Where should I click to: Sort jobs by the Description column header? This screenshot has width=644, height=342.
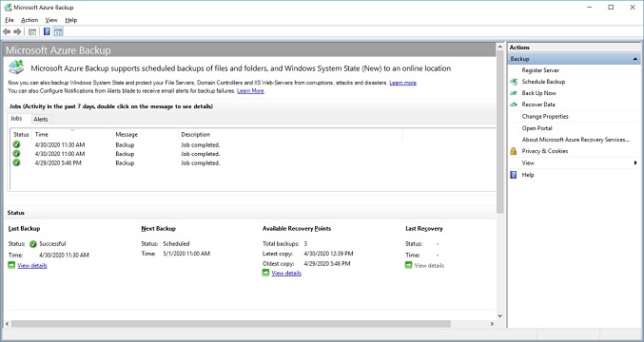290,134
